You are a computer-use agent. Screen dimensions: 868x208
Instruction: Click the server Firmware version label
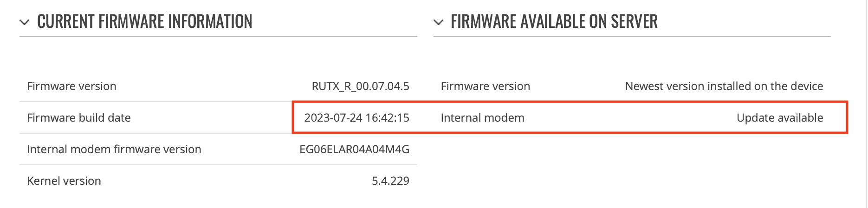coord(486,86)
